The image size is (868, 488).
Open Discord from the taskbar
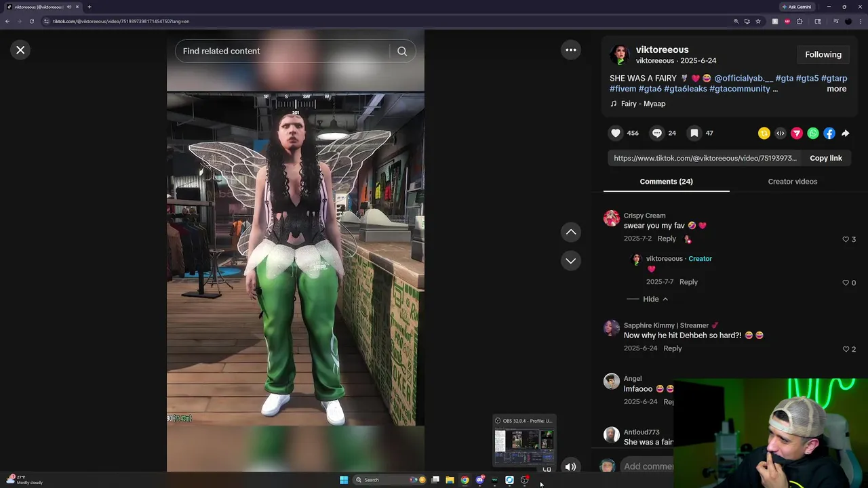(480, 480)
